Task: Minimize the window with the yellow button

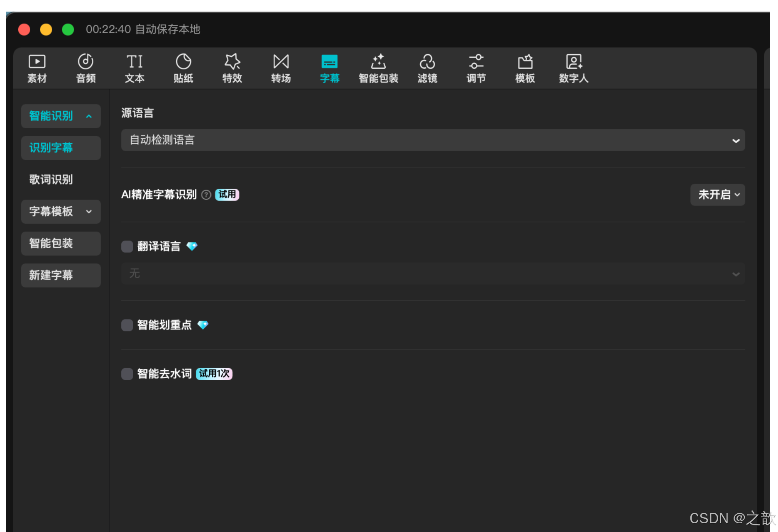Action: 46,29
